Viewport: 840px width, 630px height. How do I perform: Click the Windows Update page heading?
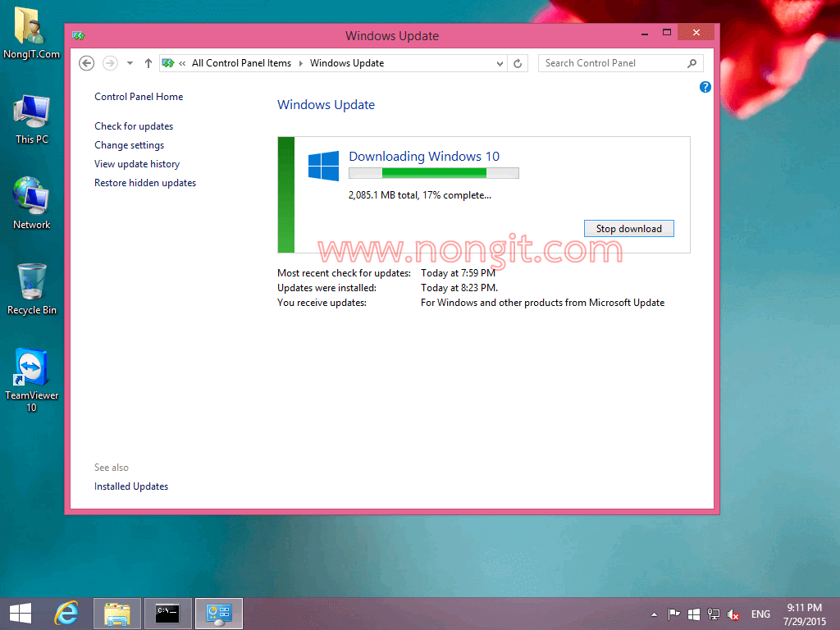[x=326, y=105]
